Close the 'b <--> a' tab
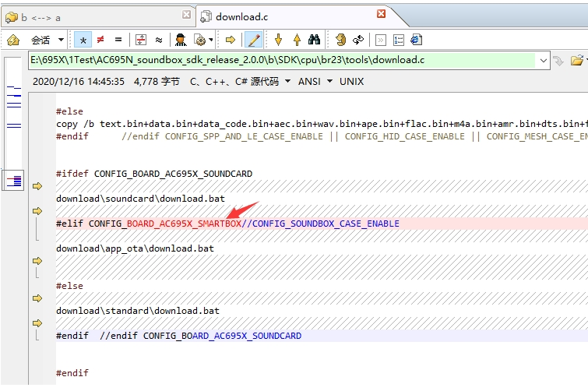Image resolution: width=588 pixels, height=391 pixels. pos(186,14)
